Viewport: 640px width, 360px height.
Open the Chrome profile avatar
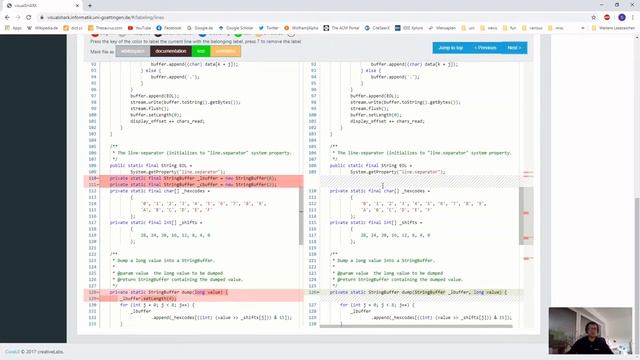622,18
